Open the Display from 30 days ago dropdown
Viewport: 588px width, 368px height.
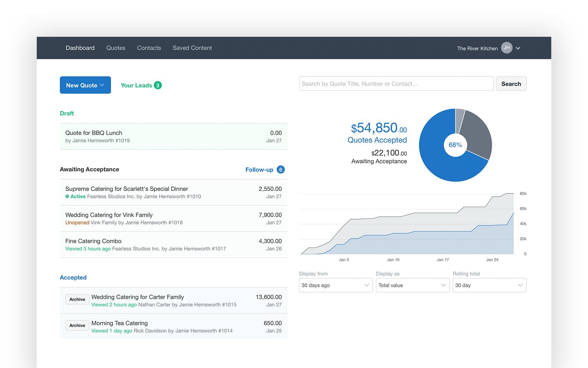(335, 285)
